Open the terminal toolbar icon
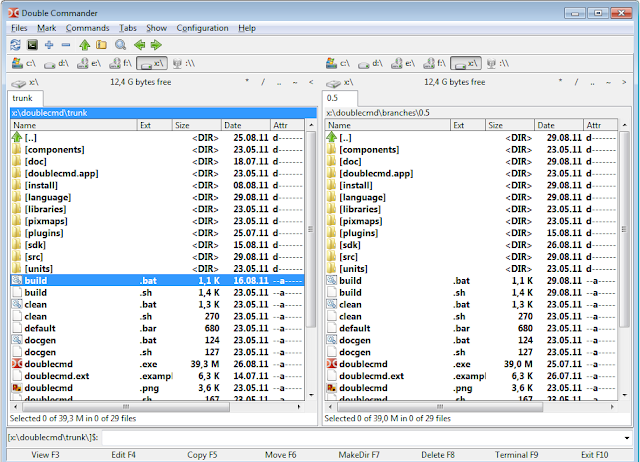Image resolution: width=640 pixels, height=462 pixels. [32, 45]
